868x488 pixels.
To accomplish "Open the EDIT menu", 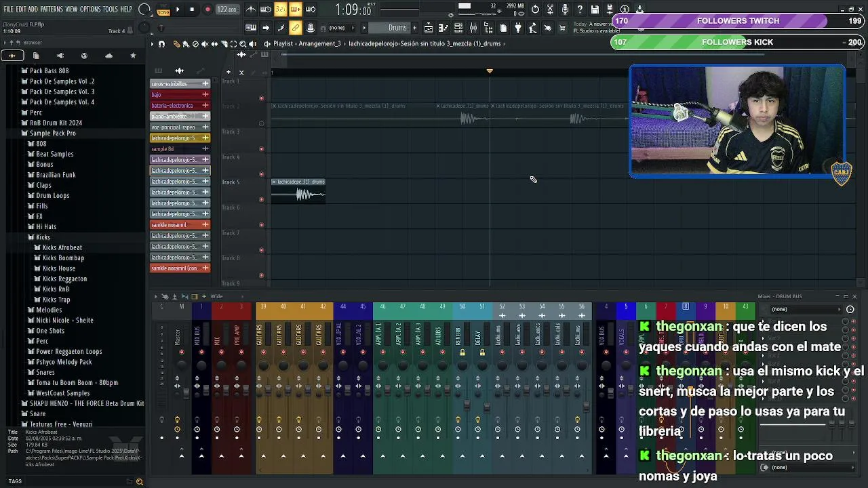I will [x=20, y=9].
